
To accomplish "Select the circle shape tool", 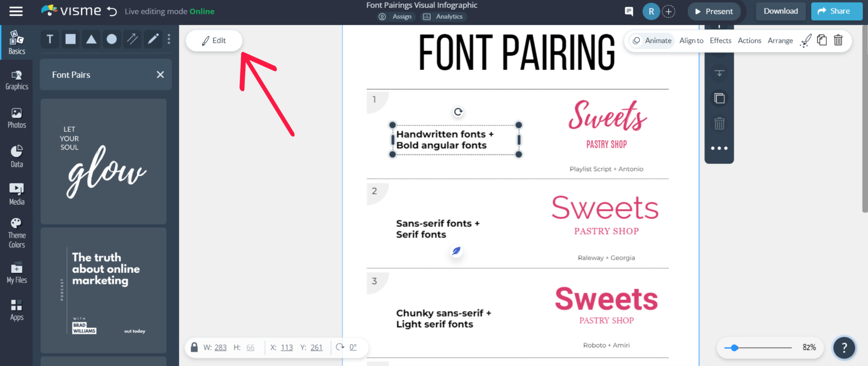I will click(111, 39).
